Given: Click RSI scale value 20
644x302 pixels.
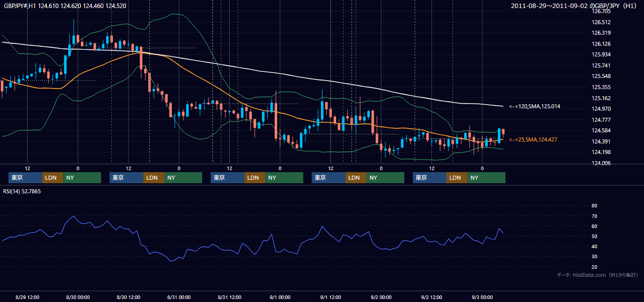Looking at the screenshot, I should [x=594, y=267].
